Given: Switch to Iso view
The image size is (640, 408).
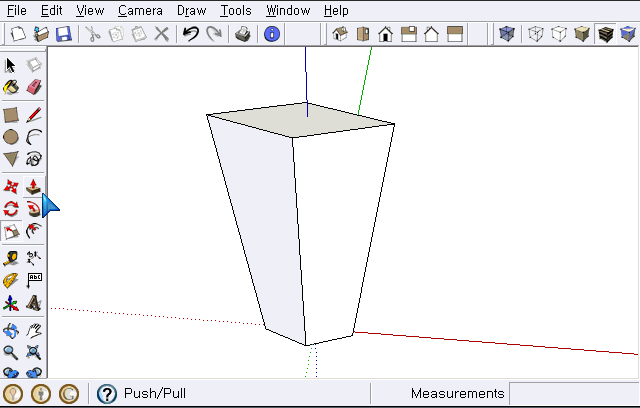Looking at the screenshot, I should click(340, 34).
